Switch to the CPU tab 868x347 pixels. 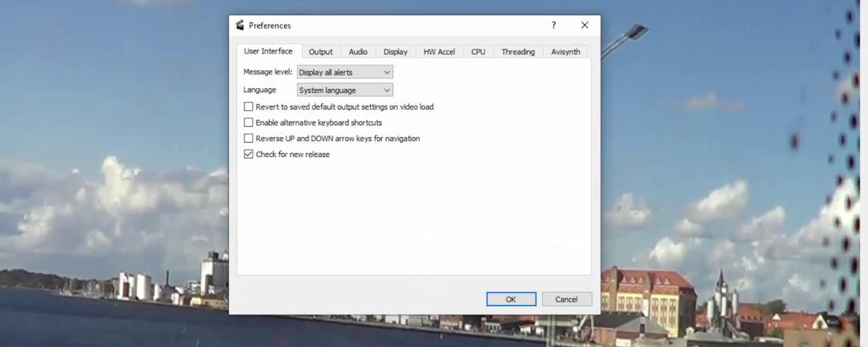478,52
